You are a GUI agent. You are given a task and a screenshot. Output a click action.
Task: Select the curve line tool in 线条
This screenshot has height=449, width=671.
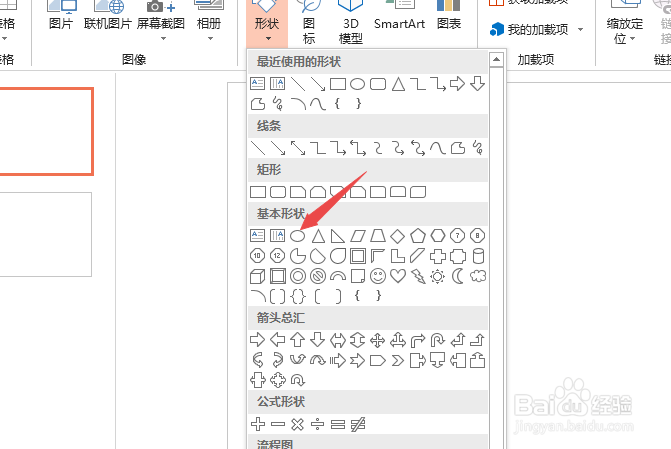tap(438, 148)
